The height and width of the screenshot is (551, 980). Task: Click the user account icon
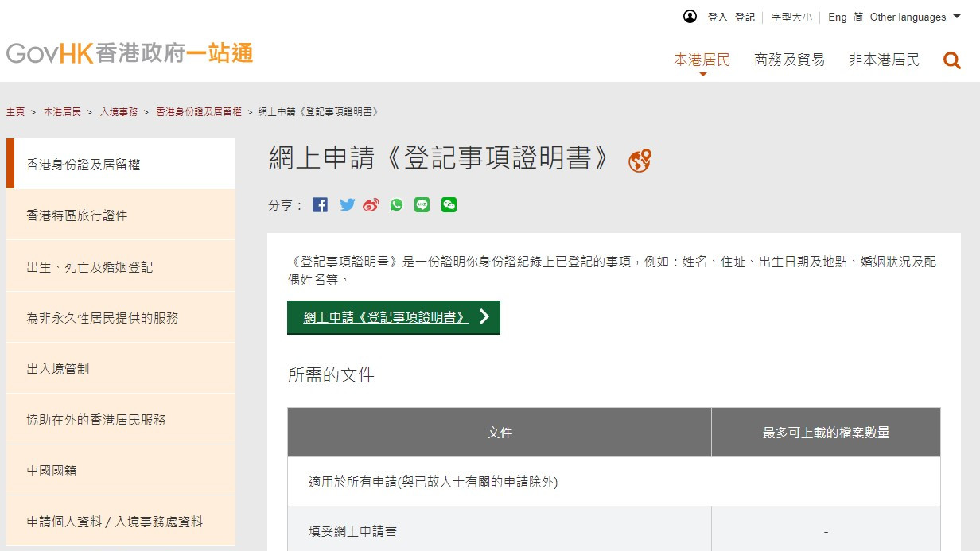pos(690,17)
